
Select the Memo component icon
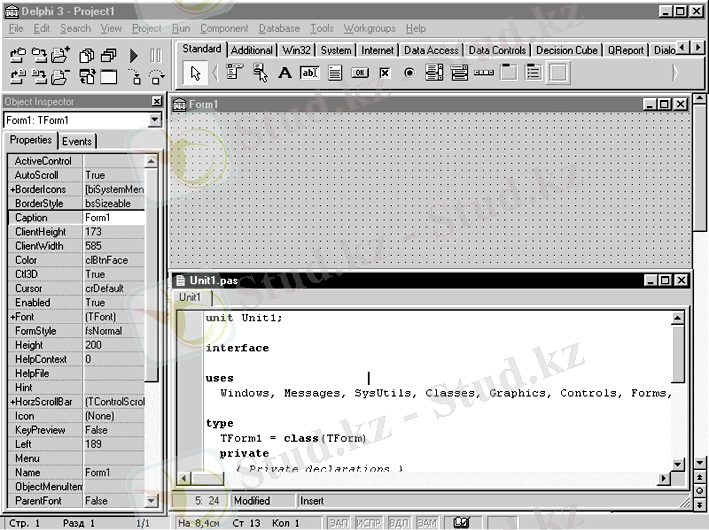(x=335, y=72)
